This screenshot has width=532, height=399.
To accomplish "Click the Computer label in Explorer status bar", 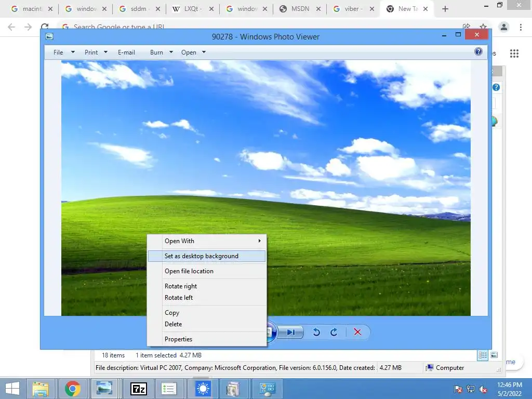I will point(445,368).
